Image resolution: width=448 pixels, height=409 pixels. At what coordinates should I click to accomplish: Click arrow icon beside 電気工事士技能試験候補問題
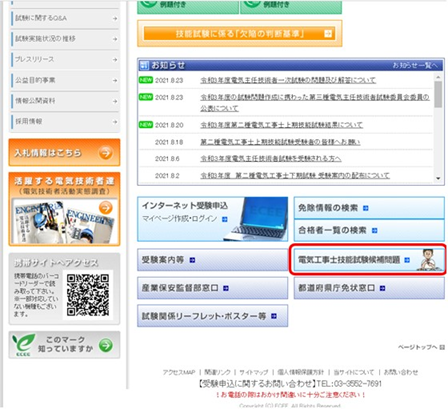pos(407,260)
